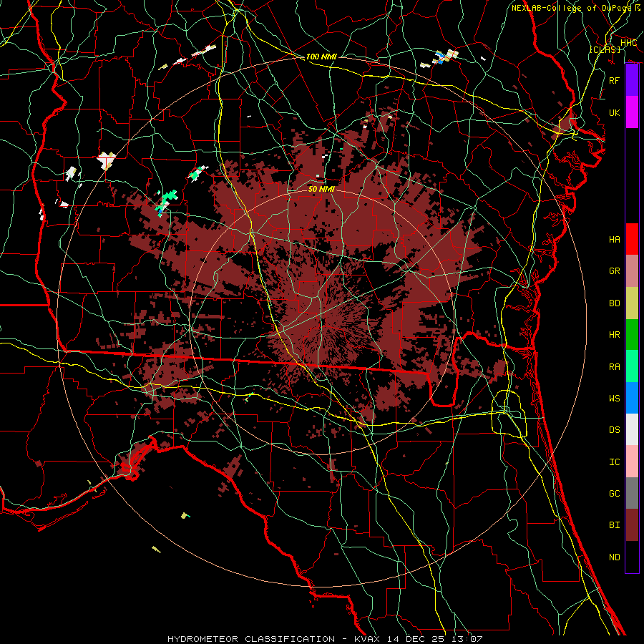Click the "UK" legend label
The height and width of the screenshot is (644, 644).
coord(614,112)
